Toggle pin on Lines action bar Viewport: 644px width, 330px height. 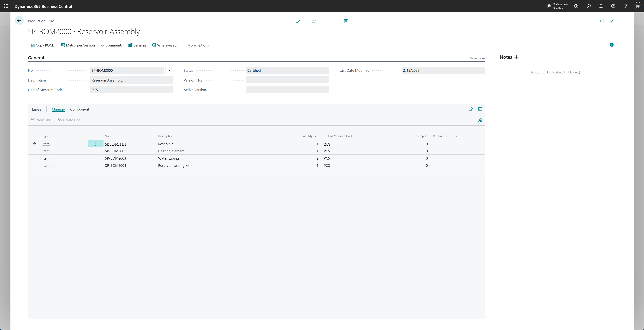click(x=480, y=120)
